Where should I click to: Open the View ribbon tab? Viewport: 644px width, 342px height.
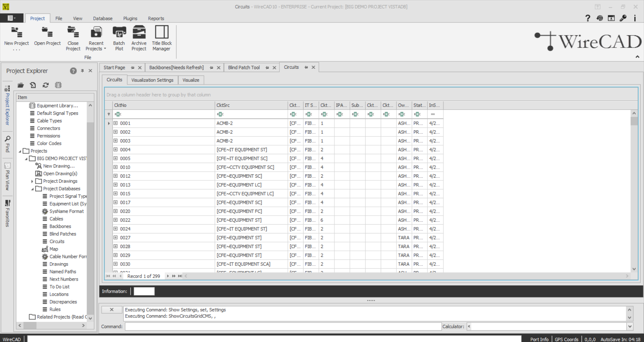pos(77,18)
